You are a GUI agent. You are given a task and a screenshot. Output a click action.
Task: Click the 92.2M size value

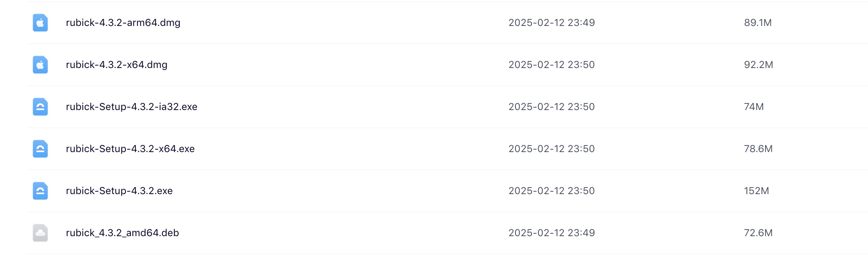pyautogui.click(x=759, y=65)
